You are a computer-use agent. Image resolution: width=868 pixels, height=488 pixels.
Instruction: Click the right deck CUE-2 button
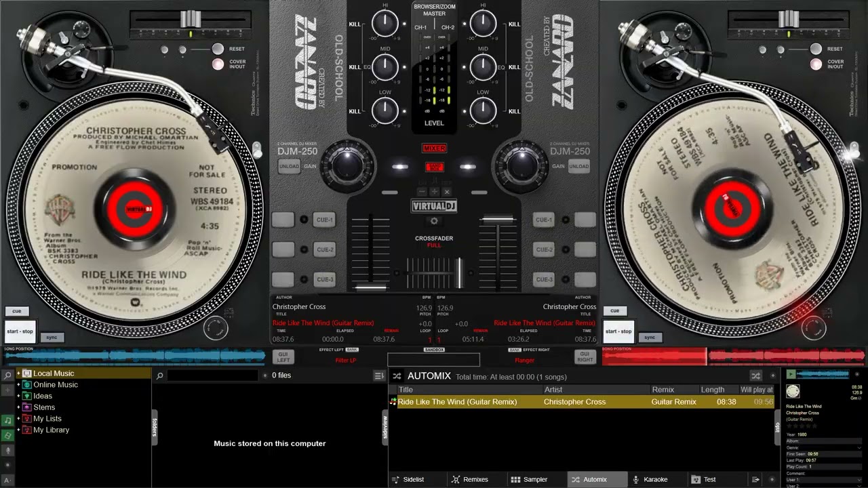point(544,249)
